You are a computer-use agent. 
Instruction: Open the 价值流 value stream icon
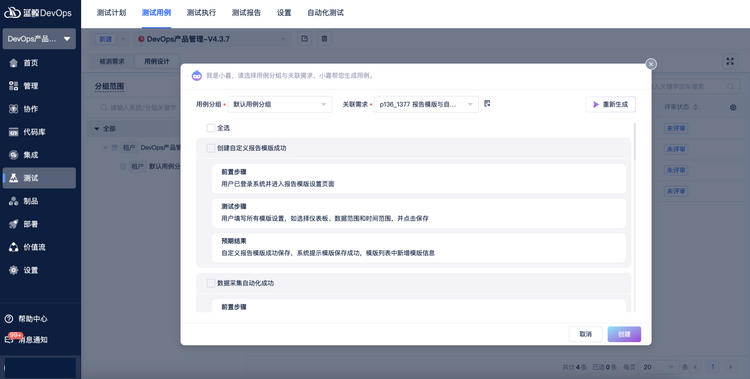point(13,247)
